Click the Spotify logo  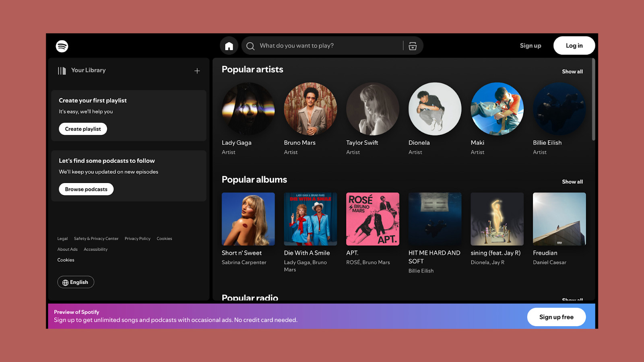click(x=62, y=46)
